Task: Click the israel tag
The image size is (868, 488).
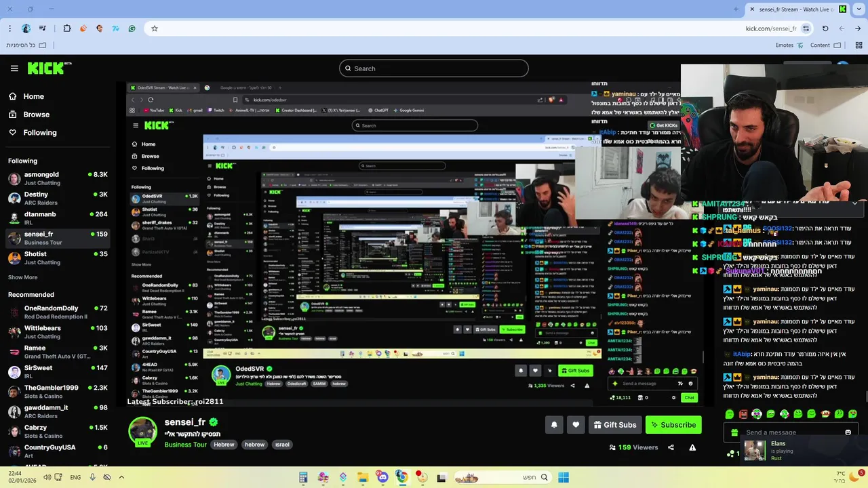Action: [282, 445]
